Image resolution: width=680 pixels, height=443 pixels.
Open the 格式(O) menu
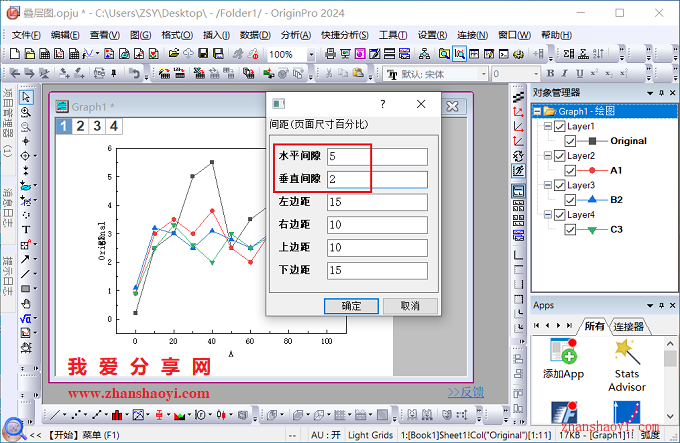coord(177,35)
